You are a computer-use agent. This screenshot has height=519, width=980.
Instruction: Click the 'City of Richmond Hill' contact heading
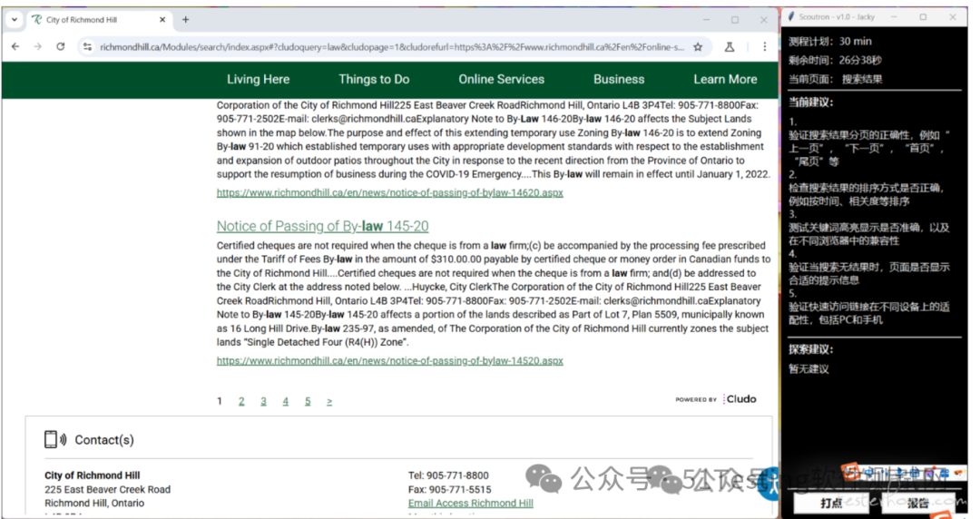(x=93, y=475)
